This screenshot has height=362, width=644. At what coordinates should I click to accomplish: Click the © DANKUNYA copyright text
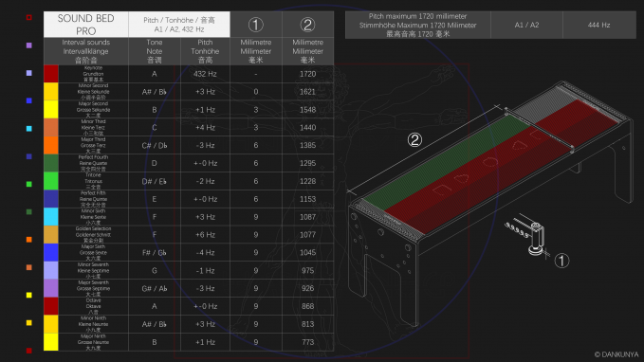click(616, 354)
